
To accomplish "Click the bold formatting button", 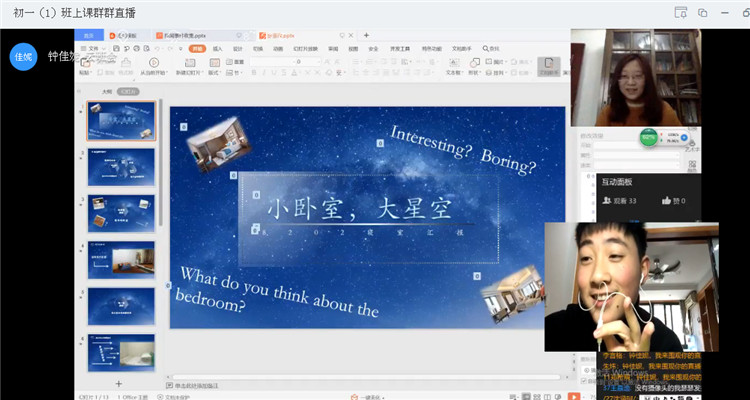I will click(x=254, y=72).
